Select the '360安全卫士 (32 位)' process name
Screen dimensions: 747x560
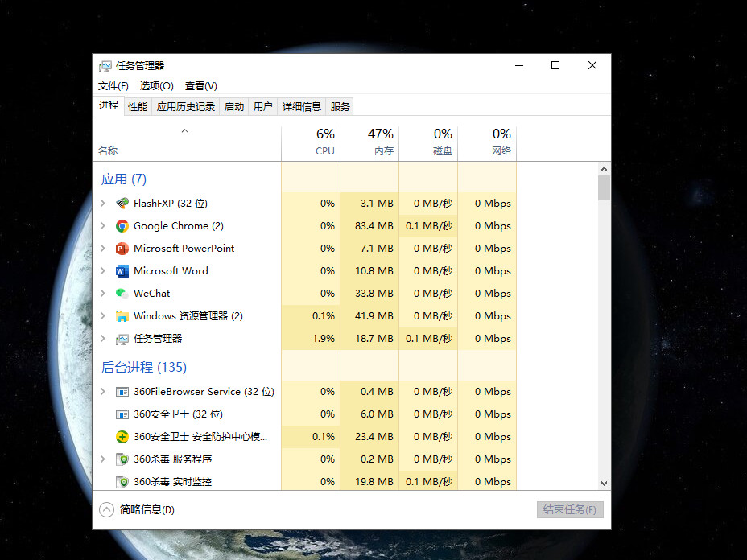(178, 414)
